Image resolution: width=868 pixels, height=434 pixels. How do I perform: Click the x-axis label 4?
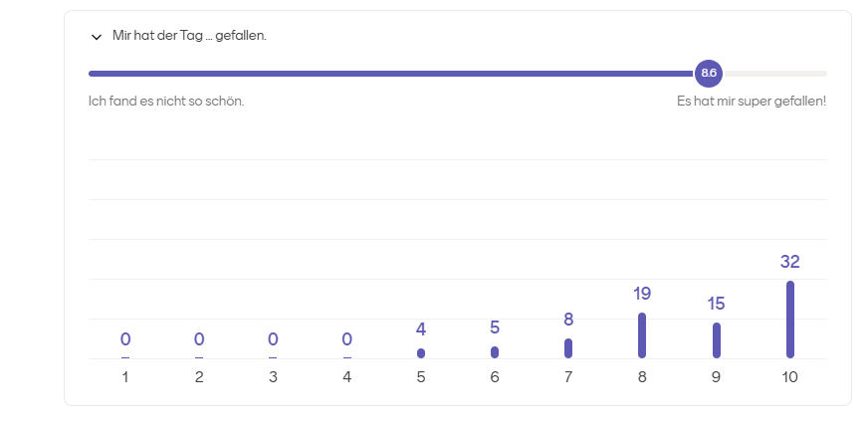(347, 377)
